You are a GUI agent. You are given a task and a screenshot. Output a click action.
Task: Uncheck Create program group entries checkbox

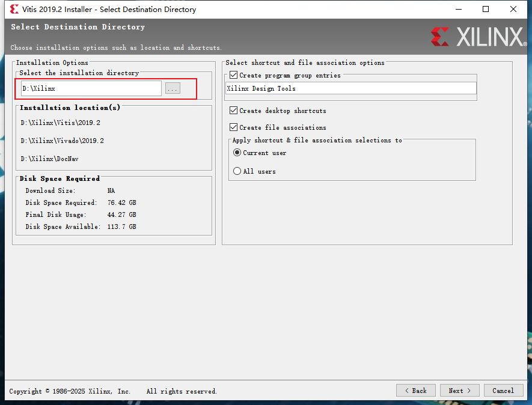click(233, 75)
